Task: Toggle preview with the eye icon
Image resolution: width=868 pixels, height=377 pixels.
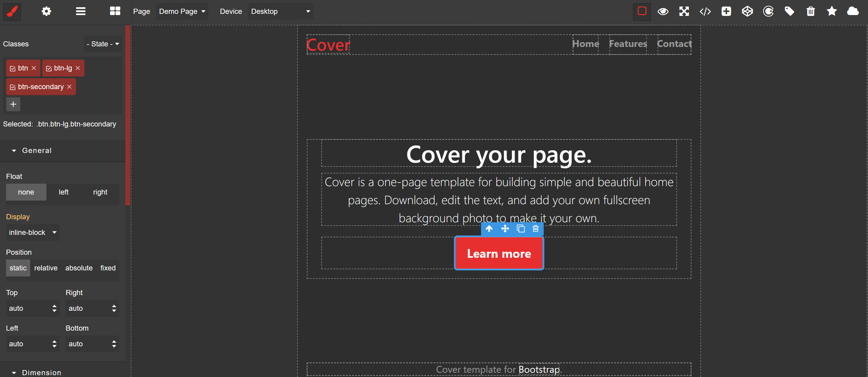Action: pyautogui.click(x=663, y=11)
